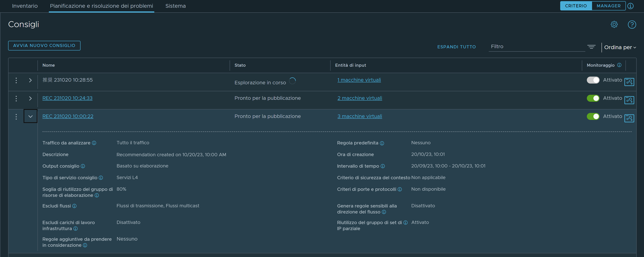
Task: Click info icon next to Intervallo di tempo
Action: click(x=383, y=166)
